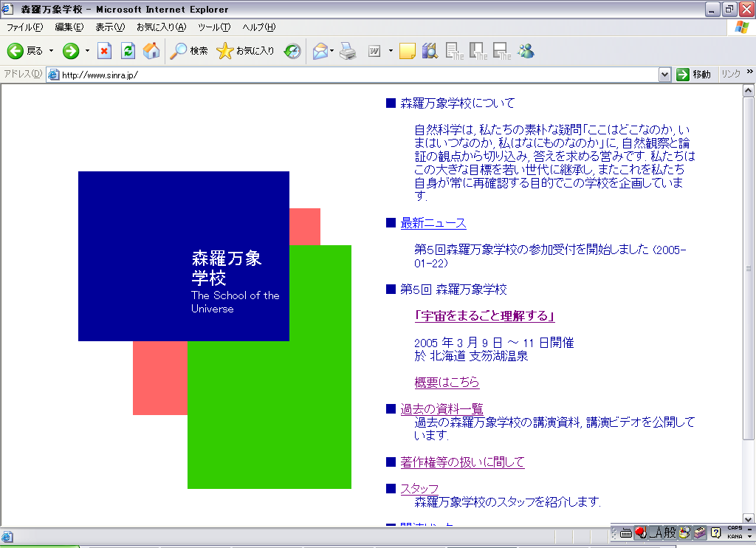Click the address bar URL field
The image size is (756, 548).
[x=354, y=75]
